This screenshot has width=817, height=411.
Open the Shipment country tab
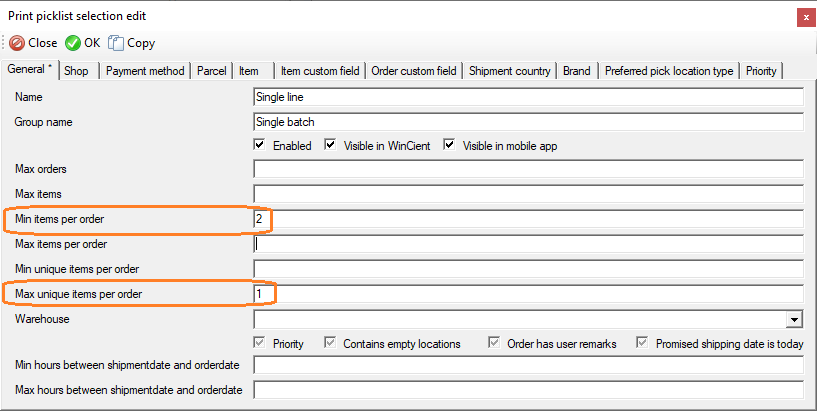(x=510, y=71)
